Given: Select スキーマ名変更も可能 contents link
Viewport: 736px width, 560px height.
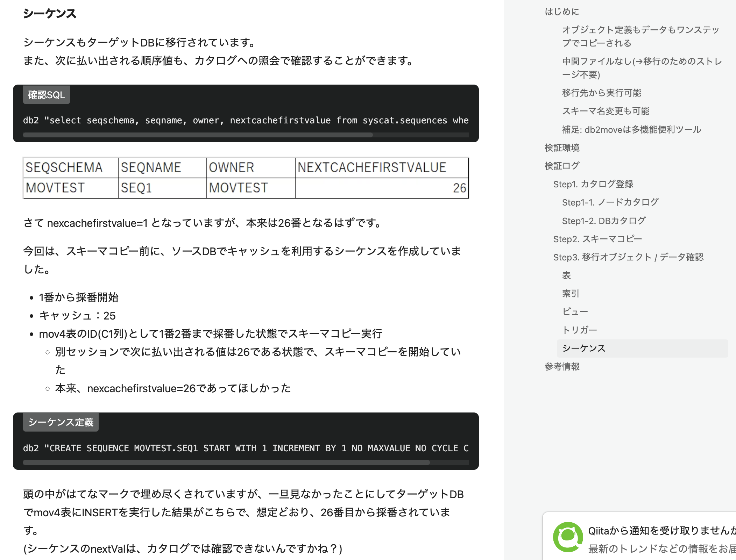Looking at the screenshot, I should [x=606, y=111].
